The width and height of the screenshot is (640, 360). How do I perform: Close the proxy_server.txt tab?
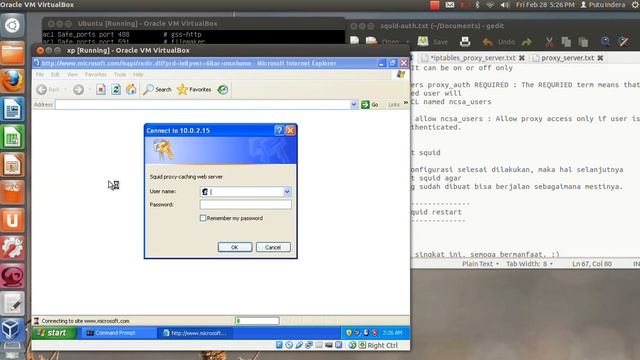[x=600, y=58]
